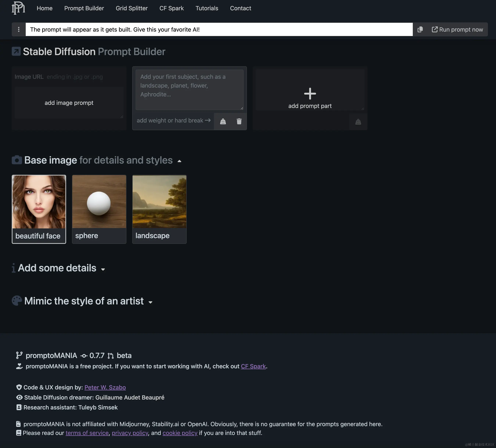The image size is (496, 448).
Task: Click the commit icon before version 0.7.7
Action: pos(84,355)
